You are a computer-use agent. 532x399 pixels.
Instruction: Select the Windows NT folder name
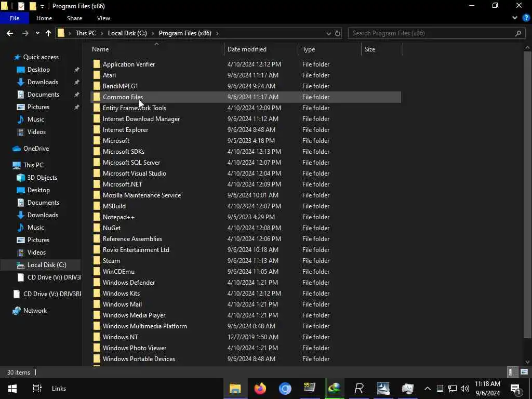[121, 337]
